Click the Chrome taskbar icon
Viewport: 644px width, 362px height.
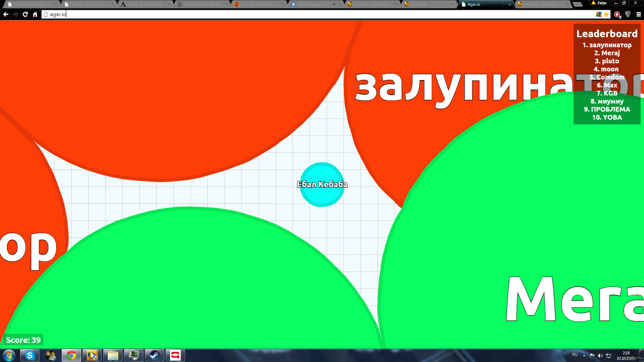click(72, 356)
